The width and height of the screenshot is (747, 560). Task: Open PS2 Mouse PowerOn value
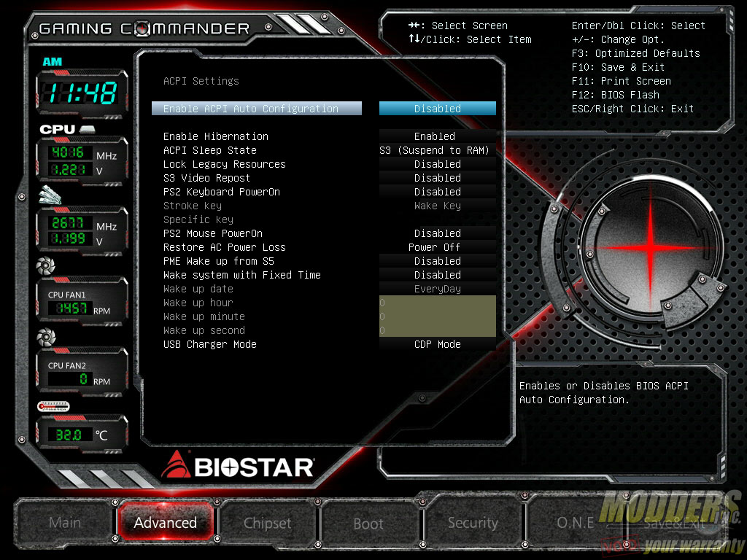coord(438,233)
